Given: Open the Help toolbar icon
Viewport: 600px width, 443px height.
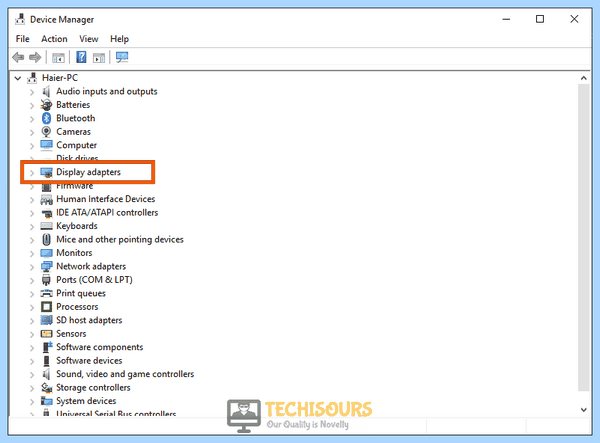Looking at the screenshot, I should click(81, 57).
